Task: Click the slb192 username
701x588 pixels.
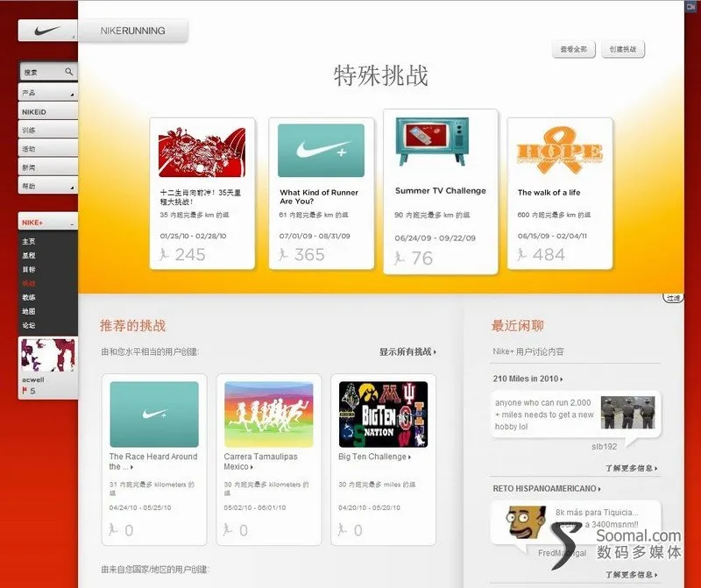Action: point(604,446)
